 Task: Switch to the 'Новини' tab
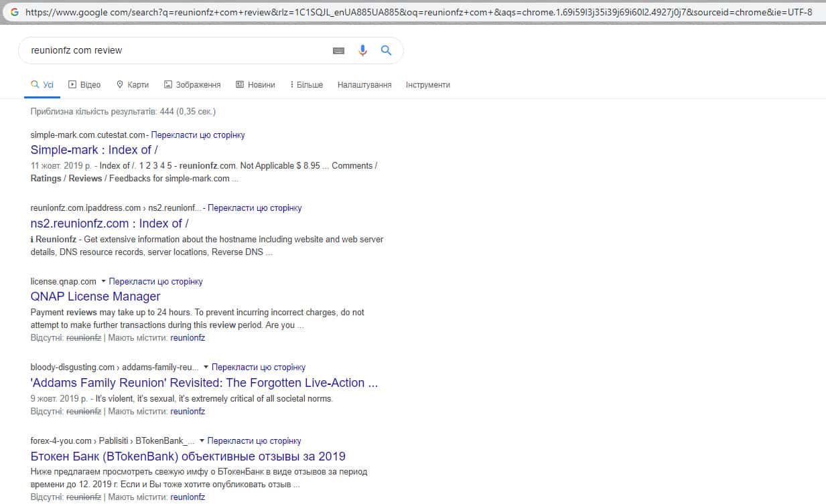pos(255,85)
